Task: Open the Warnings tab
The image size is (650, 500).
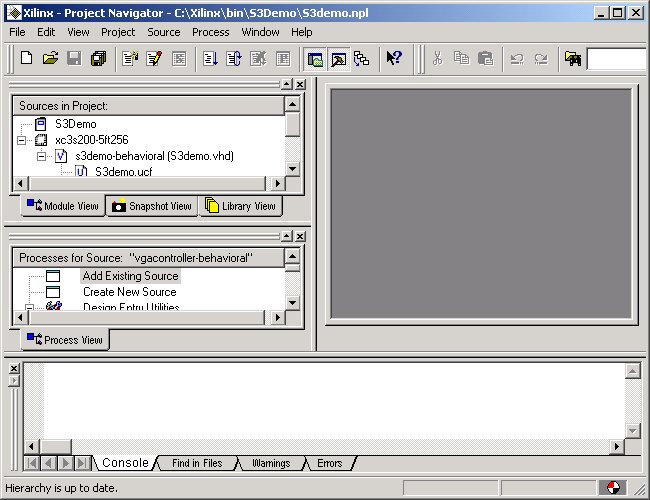Action: tap(271, 463)
